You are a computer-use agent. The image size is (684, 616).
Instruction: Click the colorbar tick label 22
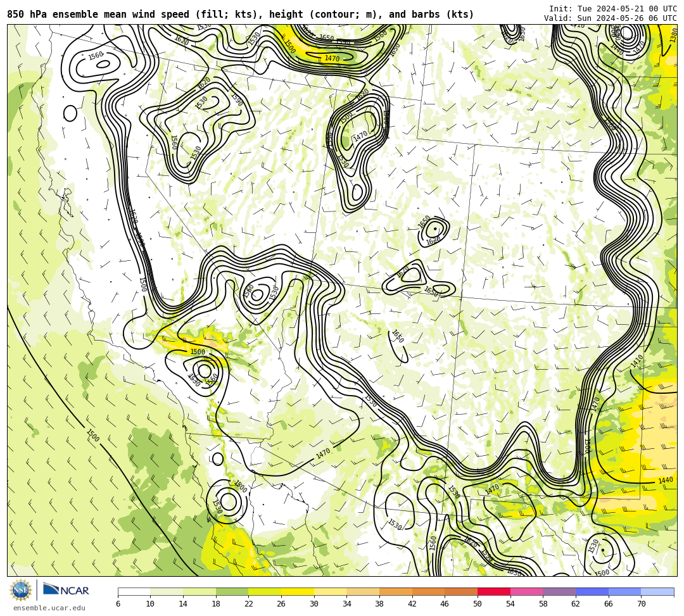point(249,604)
